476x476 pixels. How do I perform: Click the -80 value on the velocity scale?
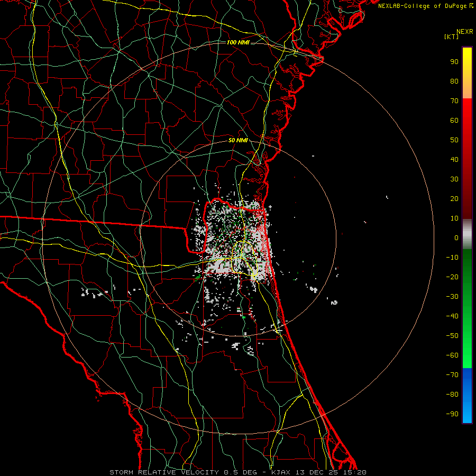tap(452, 395)
